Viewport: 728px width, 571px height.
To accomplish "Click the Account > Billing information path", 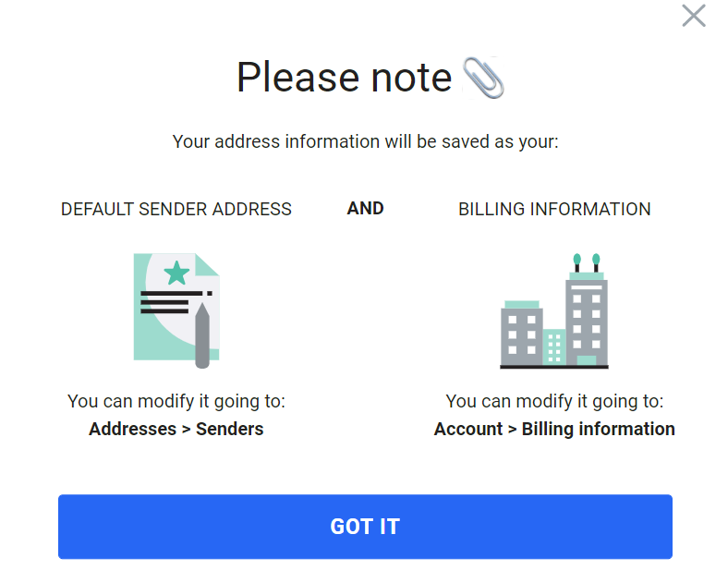I will click(x=554, y=429).
